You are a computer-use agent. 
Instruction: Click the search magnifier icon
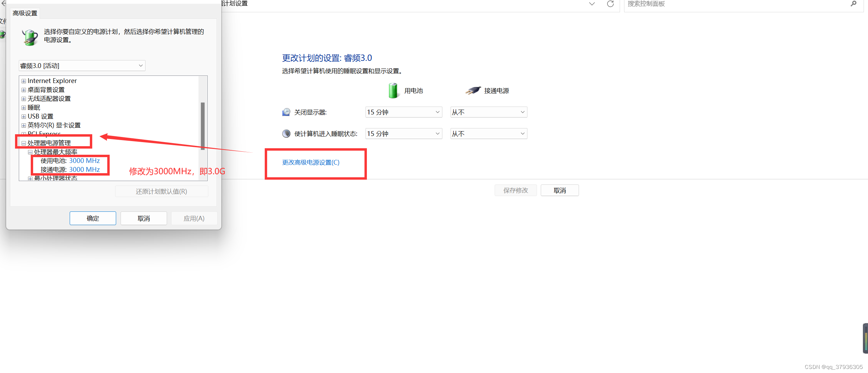click(853, 4)
